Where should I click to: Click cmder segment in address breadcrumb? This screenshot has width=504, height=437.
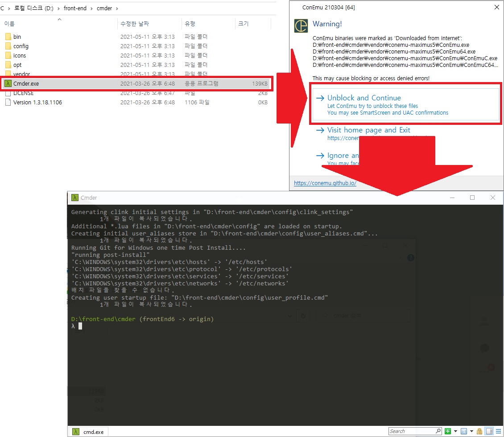pos(104,8)
